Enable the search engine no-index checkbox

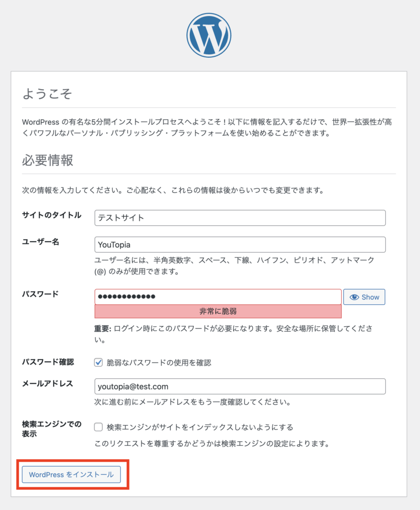click(98, 427)
